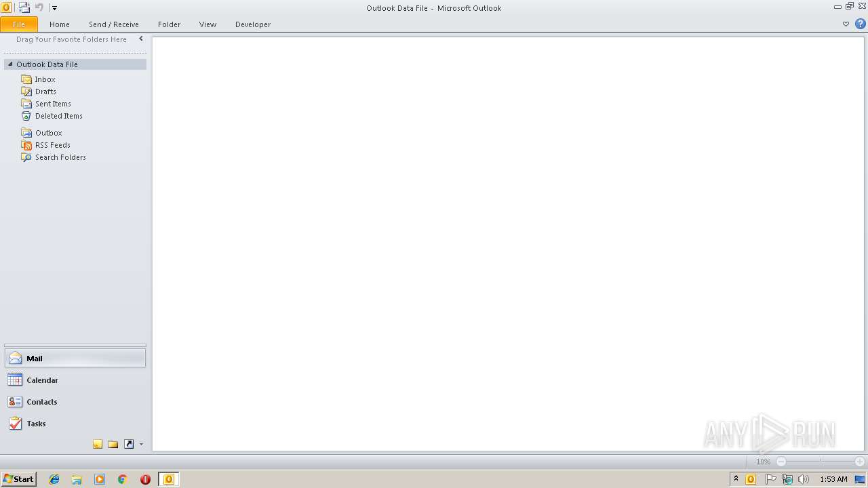This screenshot has height=488, width=868.
Task: Click the Inbox folder icon
Action: point(26,79)
